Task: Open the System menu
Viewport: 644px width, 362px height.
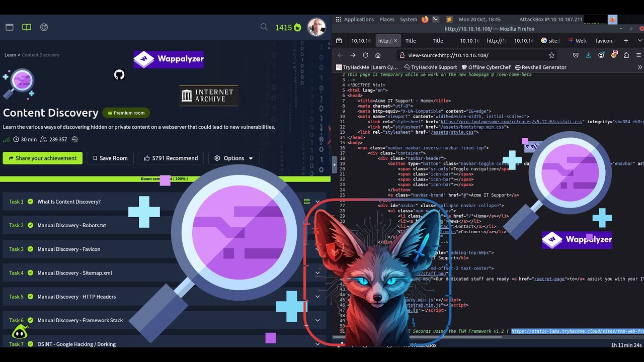Action: coord(409,20)
